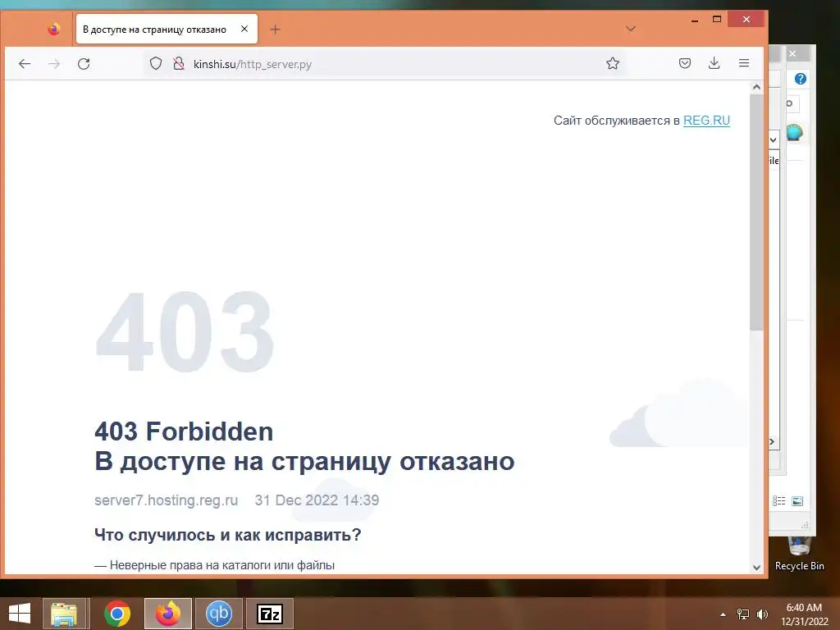
Task: Open the tracking protection shield icon
Action: (x=155, y=64)
